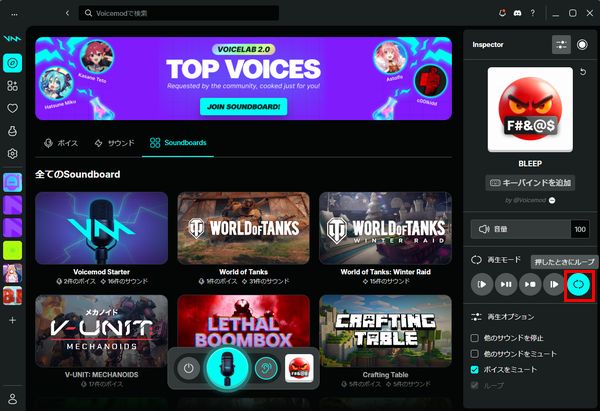Click the 全てのSoundboard heading

pyautogui.click(x=78, y=175)
